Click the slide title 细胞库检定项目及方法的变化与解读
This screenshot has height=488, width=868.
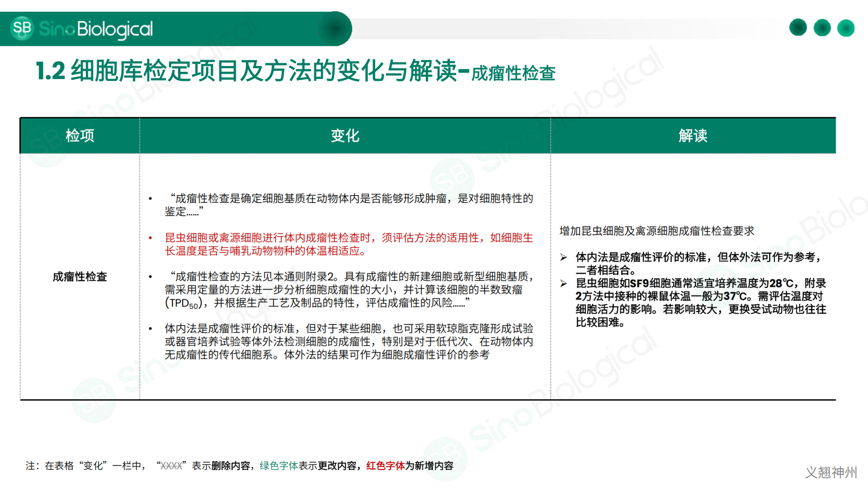[263, 71]
